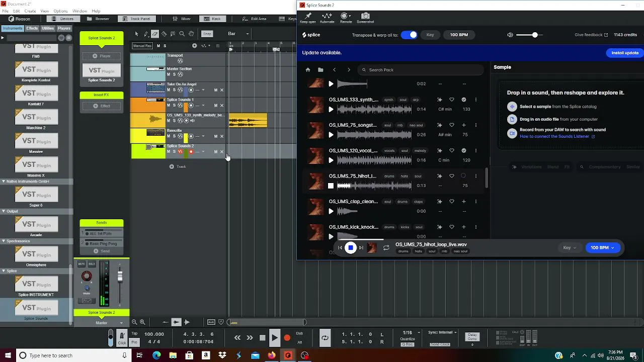Play the OS_UMS_133_synth sample
Screen dimensions: 644x362
coord(331,109)
